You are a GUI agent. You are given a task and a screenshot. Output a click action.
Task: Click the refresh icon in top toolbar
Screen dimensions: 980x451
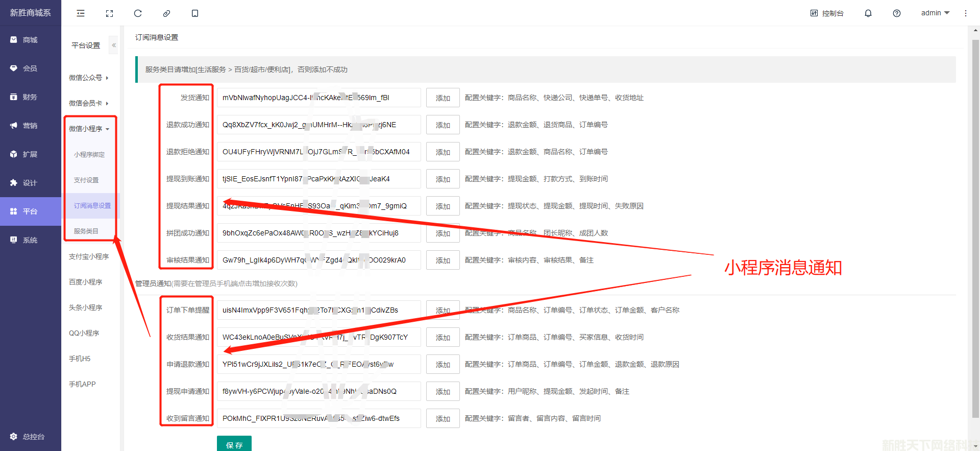point(138,13)
